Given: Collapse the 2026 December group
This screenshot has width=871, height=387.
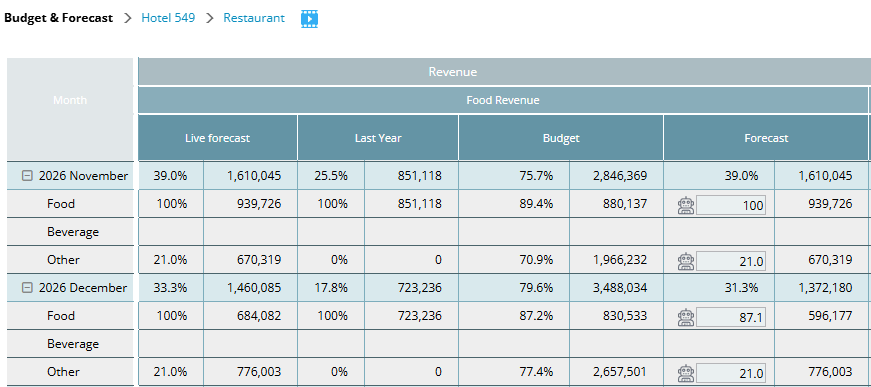Looking at the screenshot, I should (27, 288).
